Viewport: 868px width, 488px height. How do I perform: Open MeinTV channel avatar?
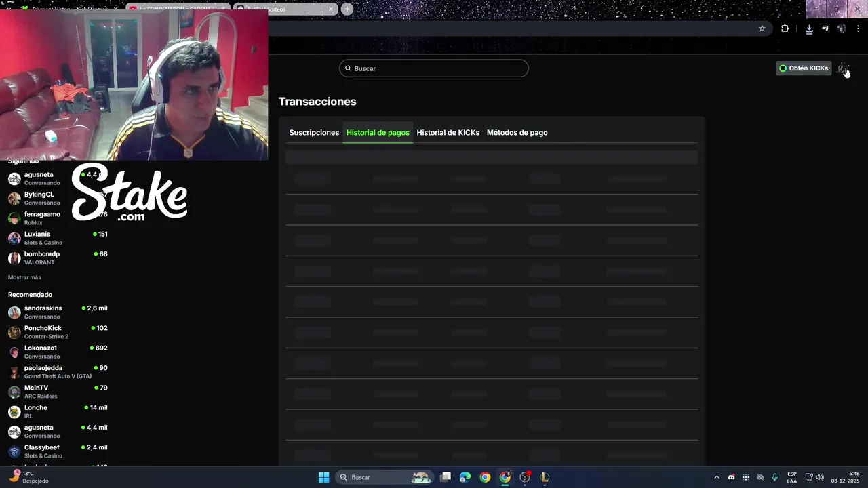(x=14, y=392)
